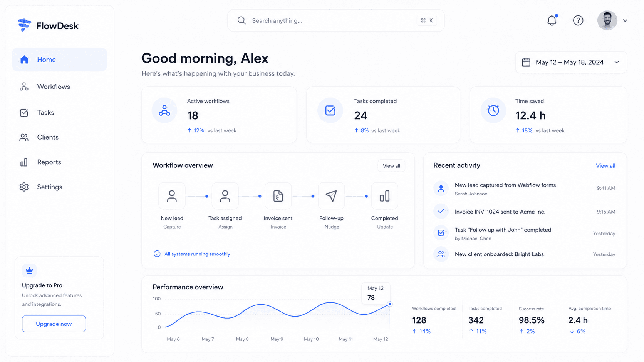This screenshot has height=362, width=644.
Task: Open the Reports section
Action: click(60, 162)
